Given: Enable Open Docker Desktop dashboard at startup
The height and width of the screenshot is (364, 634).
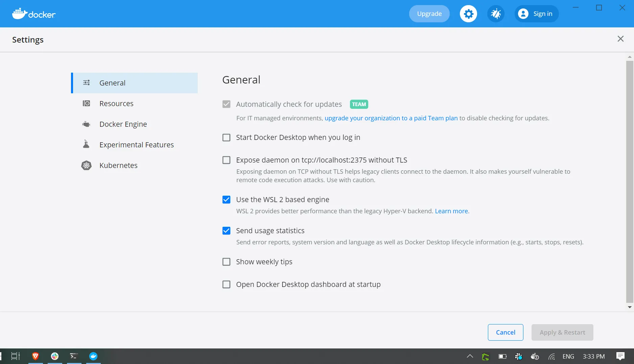Looking at the screenshot, I should 227,284.
